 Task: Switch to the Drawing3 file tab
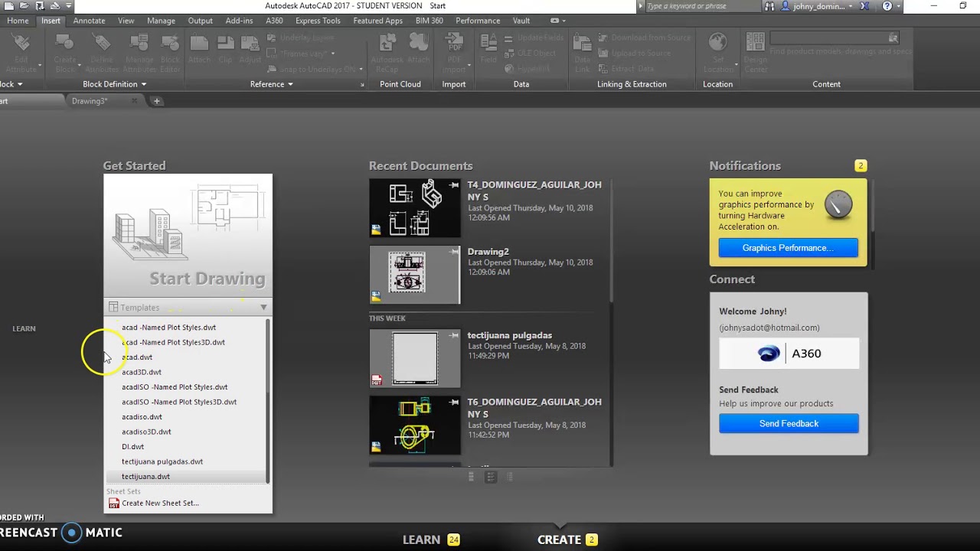(90, 101)
